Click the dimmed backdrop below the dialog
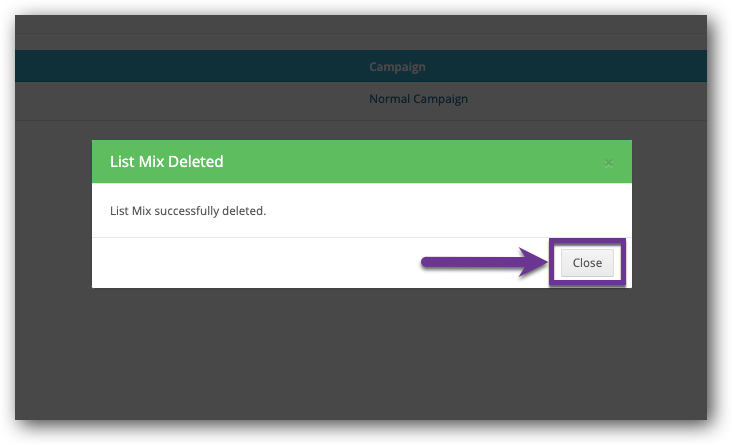The image size is (732, 445). tap(362, 353)
